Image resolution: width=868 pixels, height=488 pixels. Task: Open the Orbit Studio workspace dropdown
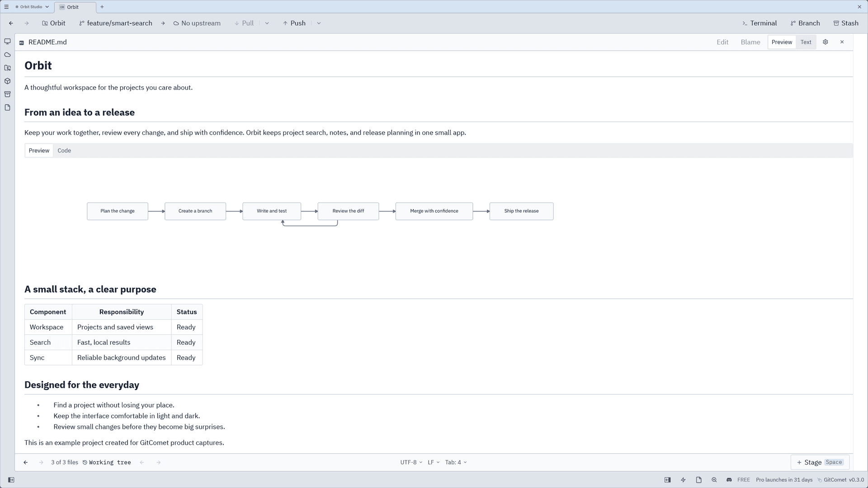[32, 7]
